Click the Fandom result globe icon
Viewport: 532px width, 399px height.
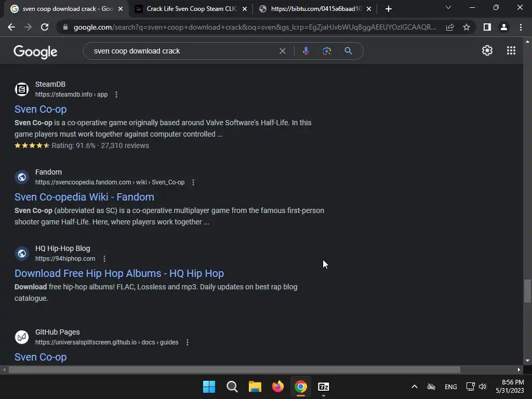[x=22, y=177]
